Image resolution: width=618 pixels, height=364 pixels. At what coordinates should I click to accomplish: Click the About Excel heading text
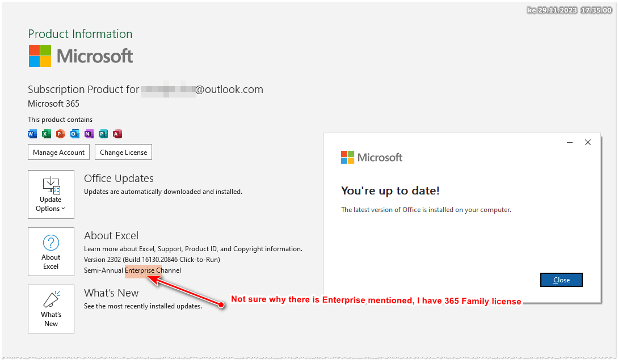tap(111, 235)
